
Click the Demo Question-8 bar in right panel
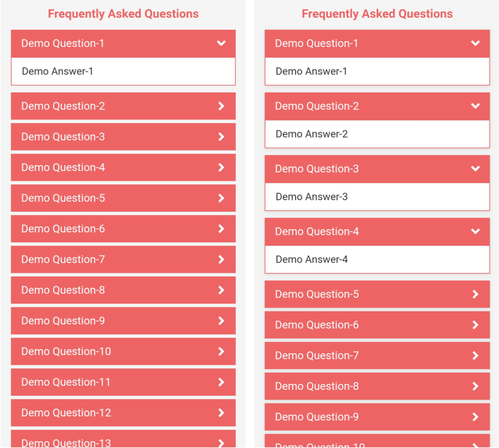[377, 386]
